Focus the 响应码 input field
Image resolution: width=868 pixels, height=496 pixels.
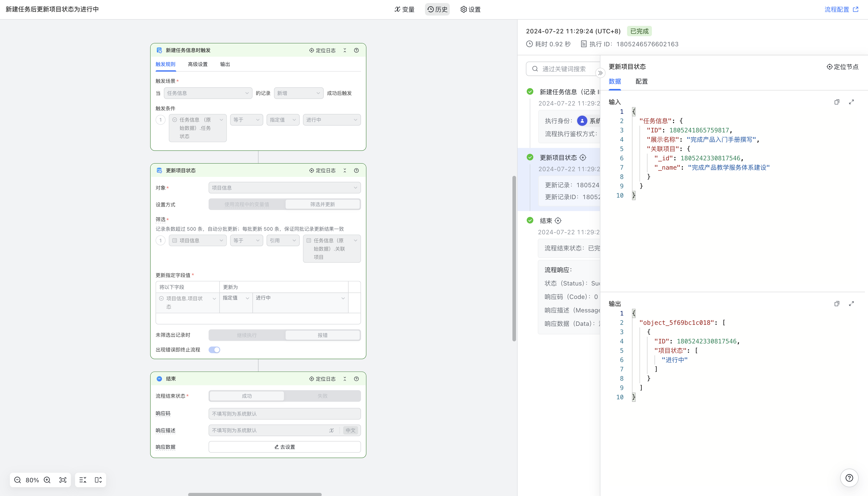[285, 414]
